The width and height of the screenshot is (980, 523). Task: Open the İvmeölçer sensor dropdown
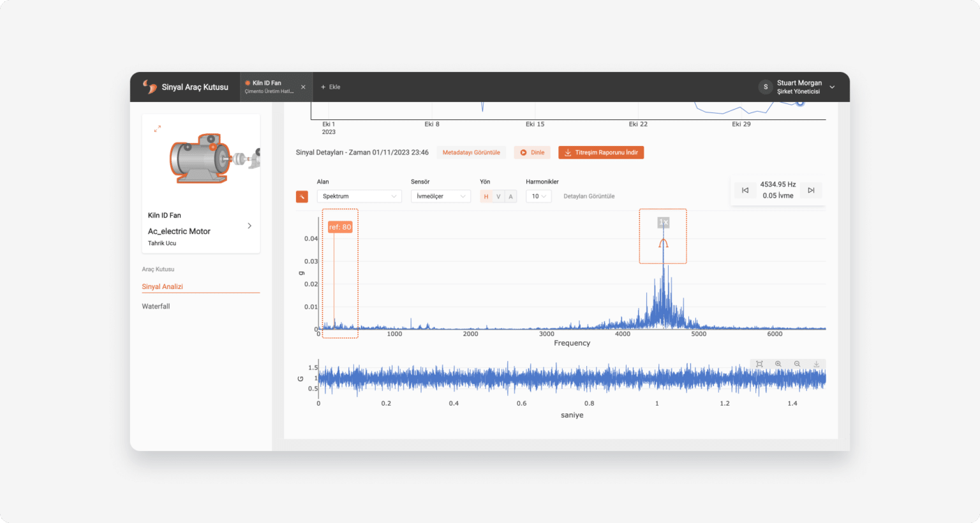point(440,196)
